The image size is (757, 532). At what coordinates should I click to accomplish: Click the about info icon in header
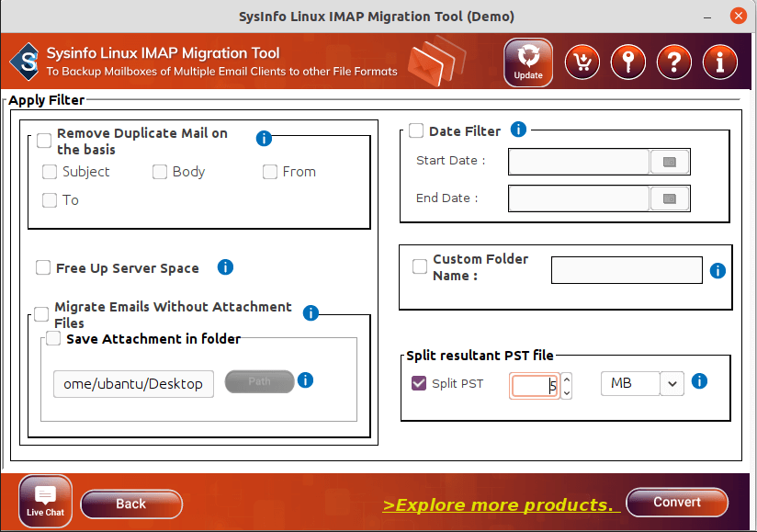coord(719,62)
